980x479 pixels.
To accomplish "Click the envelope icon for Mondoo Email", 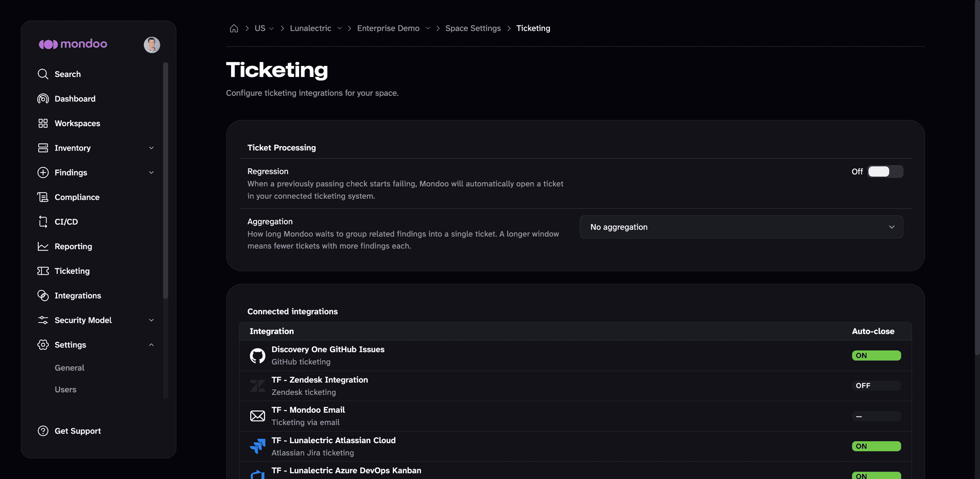I will [x=257, y=416].
